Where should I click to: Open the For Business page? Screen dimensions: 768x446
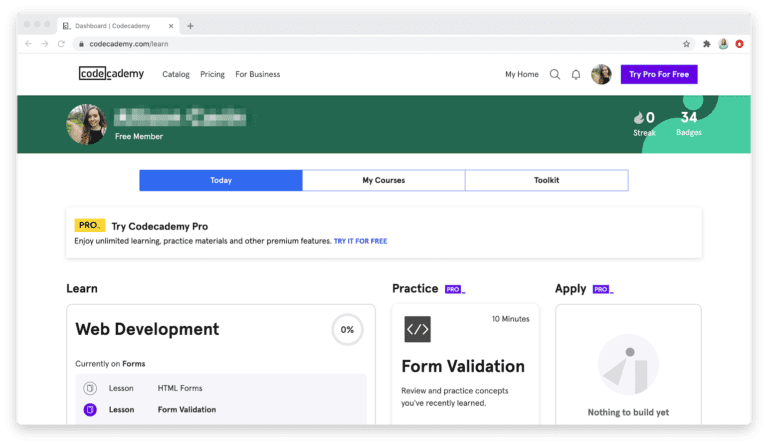click(258, 74)
